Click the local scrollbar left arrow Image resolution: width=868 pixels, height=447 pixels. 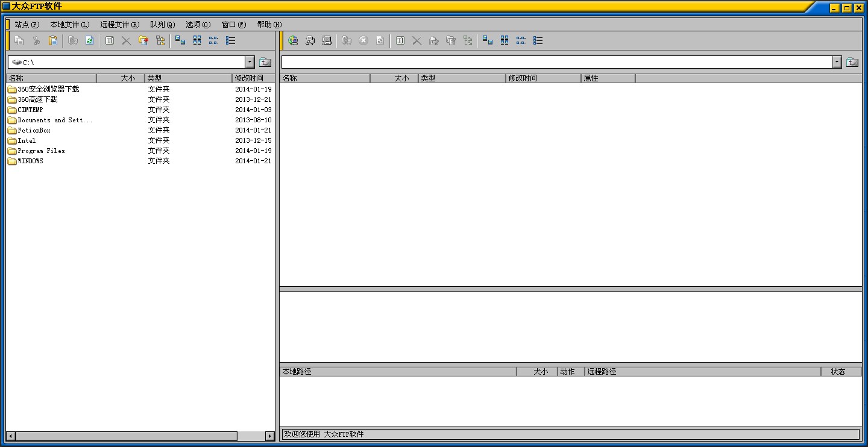pos(11,436)
